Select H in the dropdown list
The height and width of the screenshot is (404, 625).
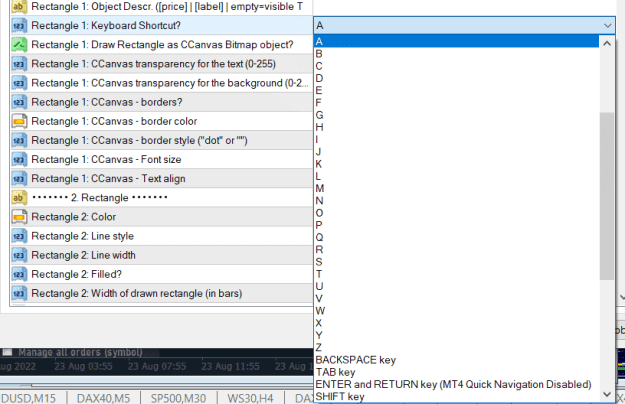456,127
